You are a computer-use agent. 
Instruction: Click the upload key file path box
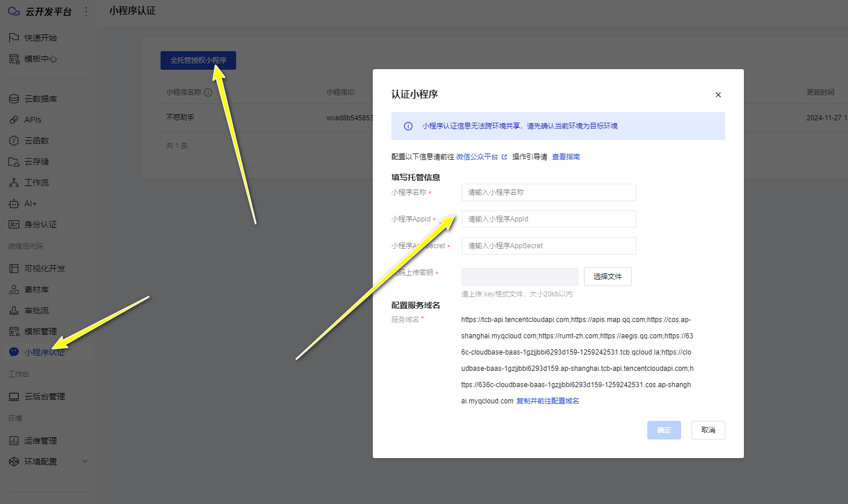(520, 277)
